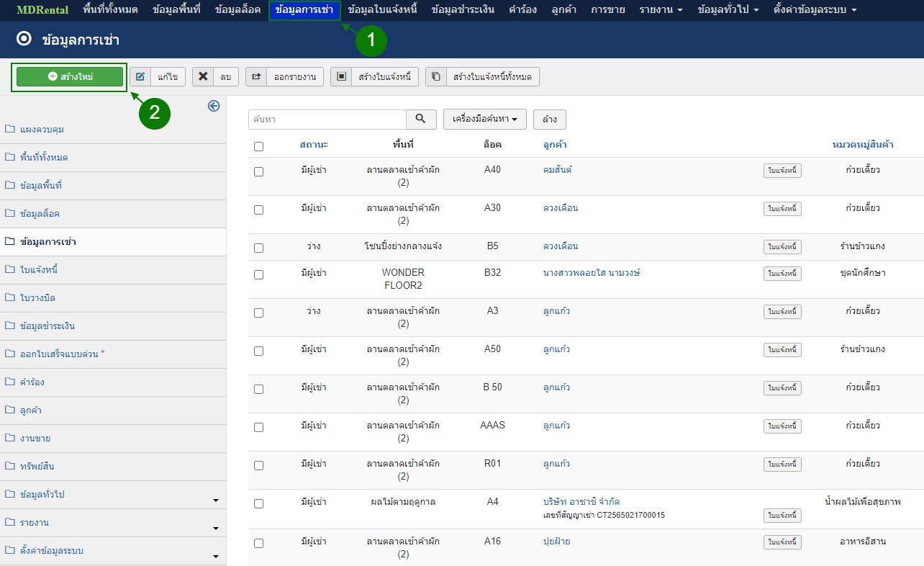This screenshot has height=566, width=924.
Task: Click ใบแจ้งหนี้ button in the A40 row
Action: (782, 171)
